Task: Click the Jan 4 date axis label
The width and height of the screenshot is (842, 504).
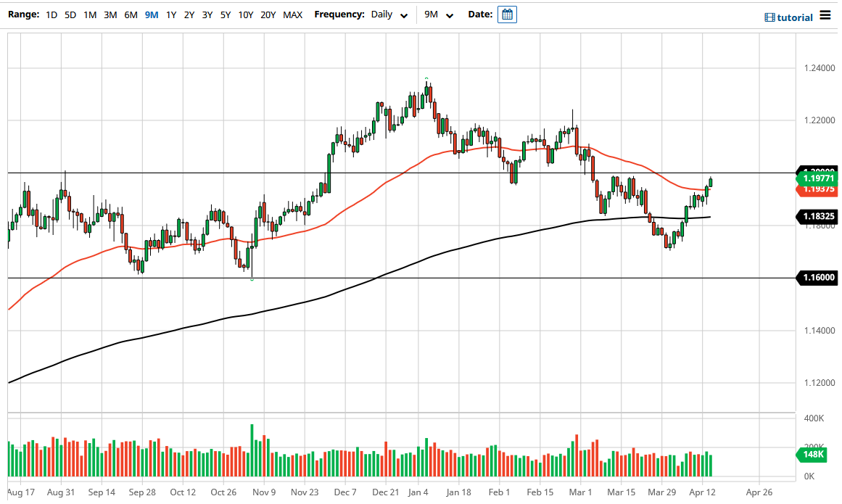Action: tap(418, 492)
